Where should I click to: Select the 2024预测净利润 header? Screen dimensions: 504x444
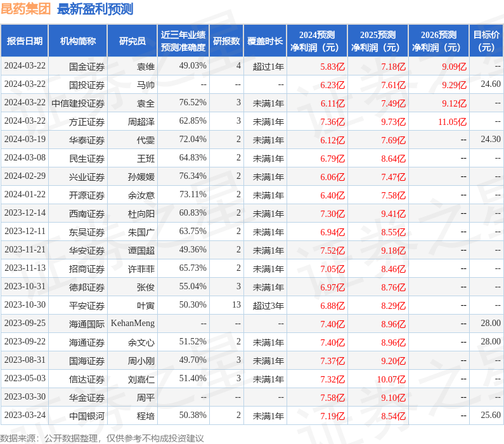tap(317, 41)
